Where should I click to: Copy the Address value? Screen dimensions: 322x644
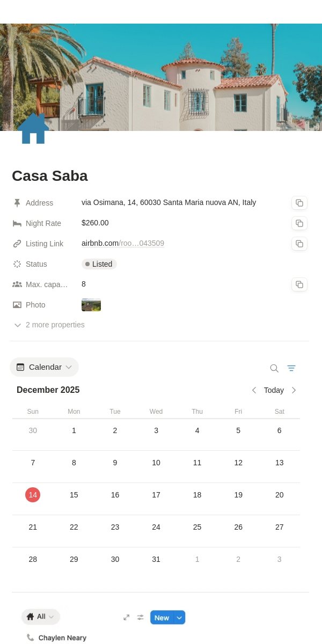[299, 203]
